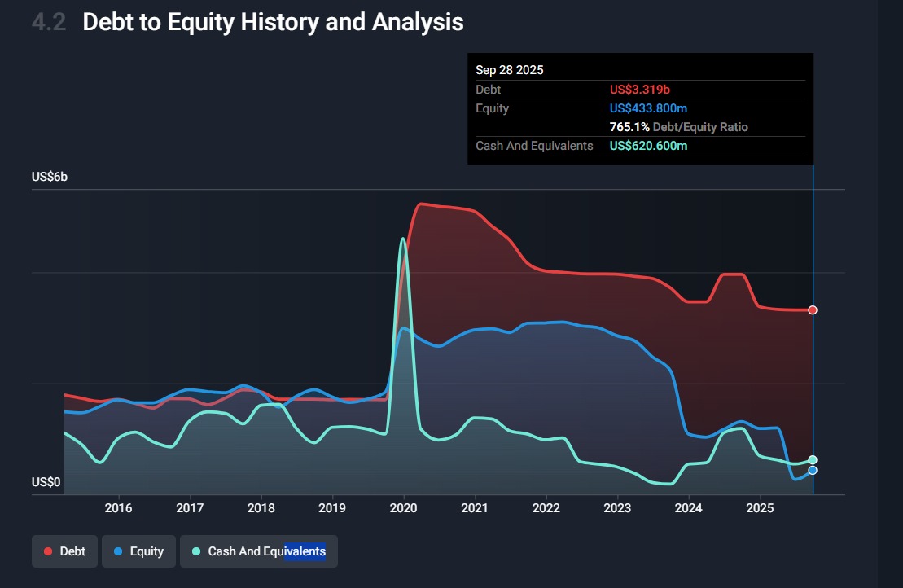Click the 2021 x-axis label
The image size is (903, 588).
click(x=475, y=508)
